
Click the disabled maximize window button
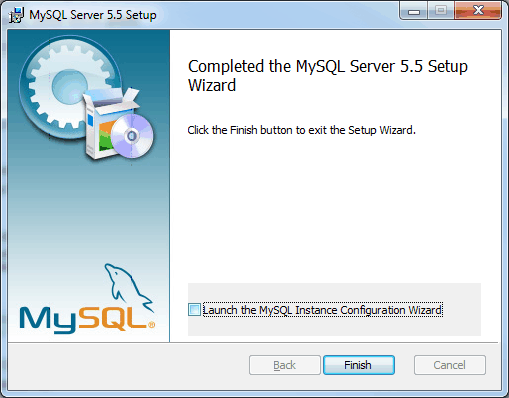coord(441,11)
